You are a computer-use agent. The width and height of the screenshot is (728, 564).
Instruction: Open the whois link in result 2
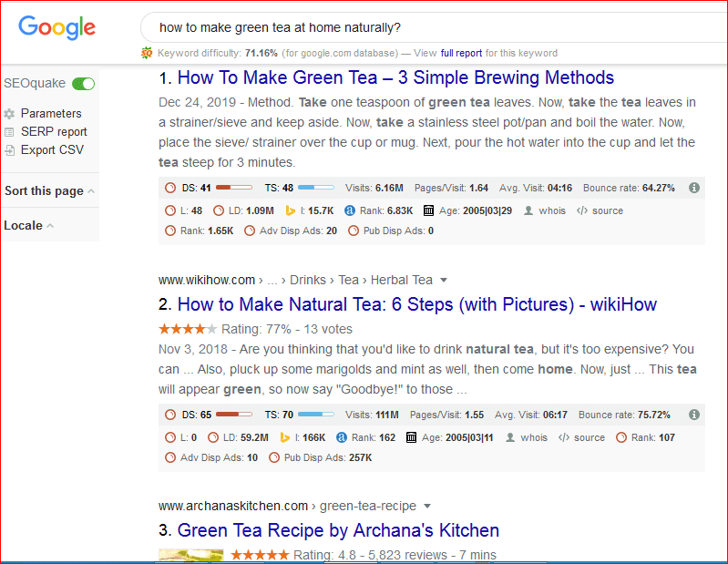534,437
